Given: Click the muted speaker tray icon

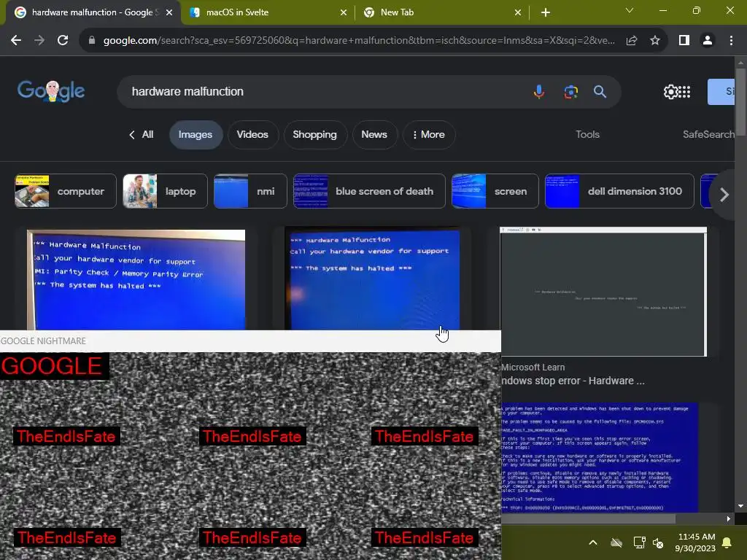Looking at the screenshot, I should click(658, 542).
